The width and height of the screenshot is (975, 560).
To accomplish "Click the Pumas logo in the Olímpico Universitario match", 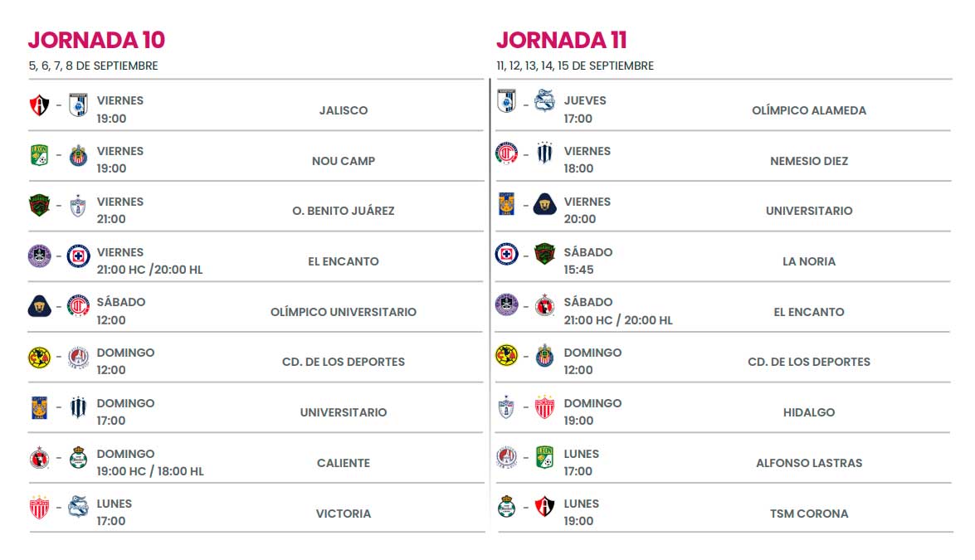I will tap(39, 307).
